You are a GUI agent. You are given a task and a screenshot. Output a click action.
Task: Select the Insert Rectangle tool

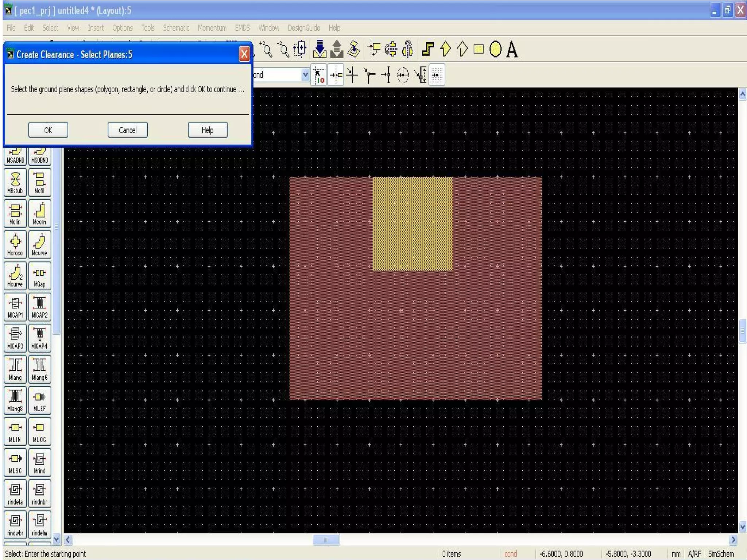pyautogui.click(x=478, y=49)
